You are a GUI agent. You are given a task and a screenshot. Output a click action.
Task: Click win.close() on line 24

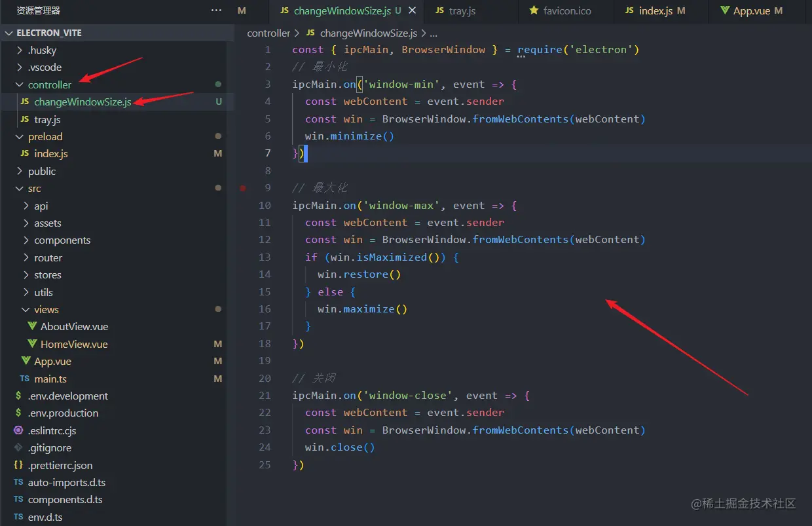click(x=340, y=447)
